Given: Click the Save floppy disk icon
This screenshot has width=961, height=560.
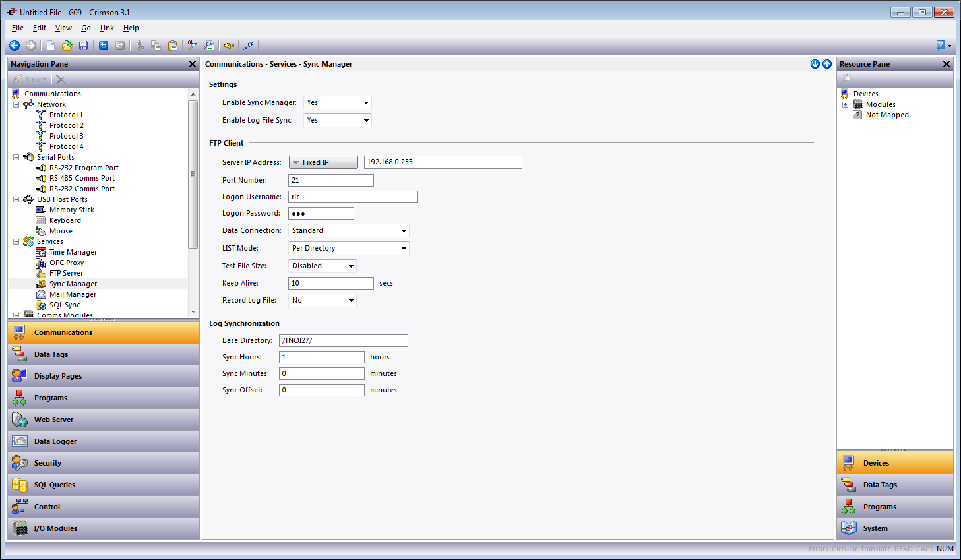Looking at the screenshot, I should pos(83,46).
